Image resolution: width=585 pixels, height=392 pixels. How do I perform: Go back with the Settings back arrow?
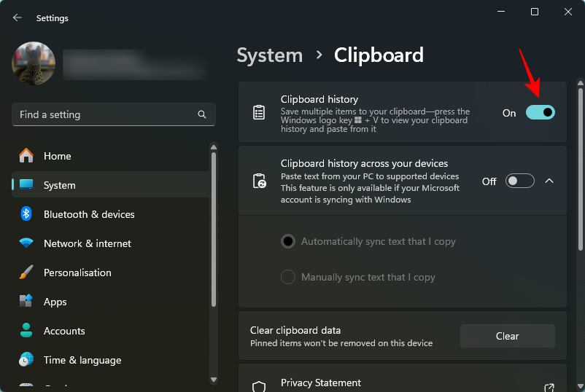[x=18, y=18]
